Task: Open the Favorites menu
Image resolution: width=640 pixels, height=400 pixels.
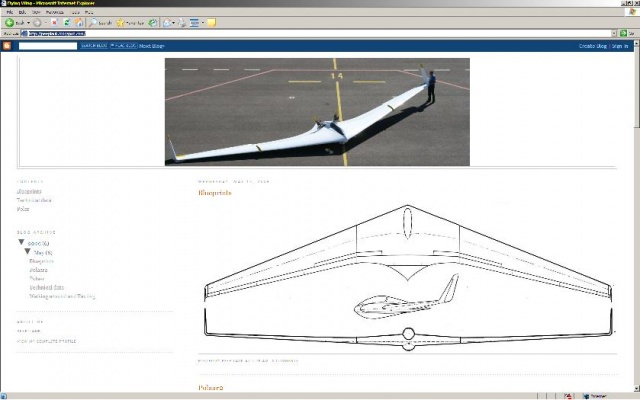Action: click(54, 12)
